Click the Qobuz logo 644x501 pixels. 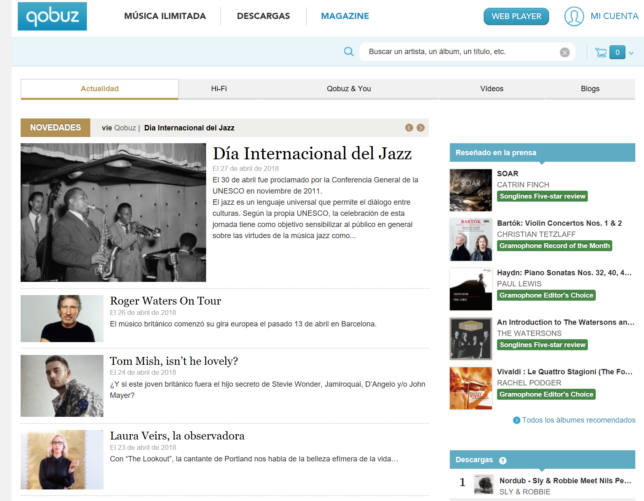(x=52, y=16)
